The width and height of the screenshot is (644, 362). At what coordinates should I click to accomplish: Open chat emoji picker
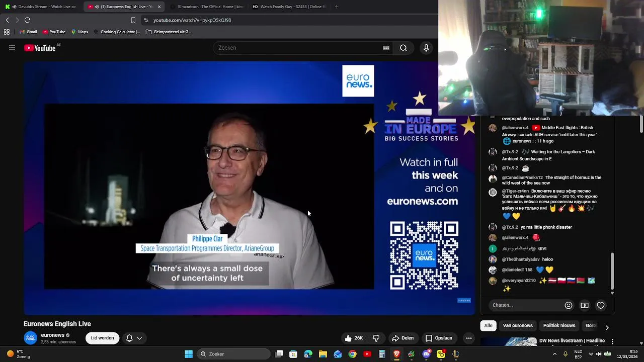tap(569, 305)
